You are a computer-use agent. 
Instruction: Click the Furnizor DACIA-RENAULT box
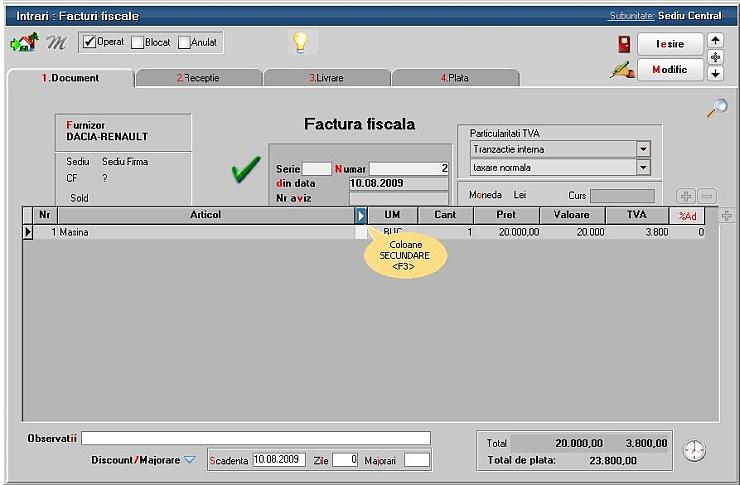pyautogui.click(x=123, y=132)
